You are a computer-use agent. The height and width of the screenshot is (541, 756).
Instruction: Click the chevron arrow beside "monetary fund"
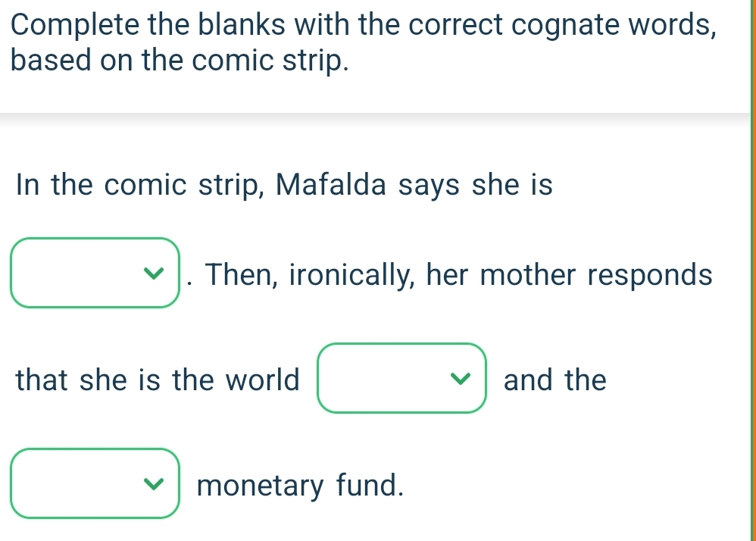click(155, 483)
